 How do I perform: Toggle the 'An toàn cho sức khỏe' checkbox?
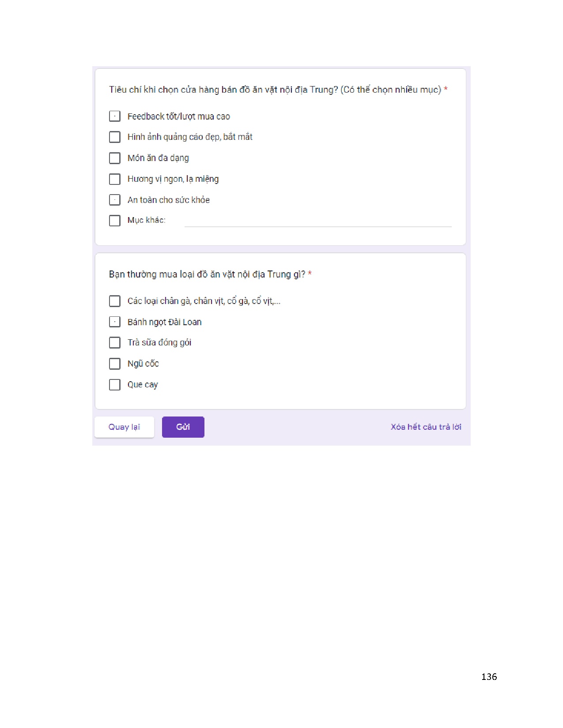115,200
